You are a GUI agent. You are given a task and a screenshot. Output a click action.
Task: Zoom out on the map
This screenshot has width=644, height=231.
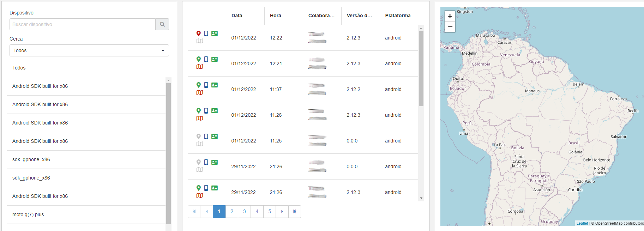point(450,27)
